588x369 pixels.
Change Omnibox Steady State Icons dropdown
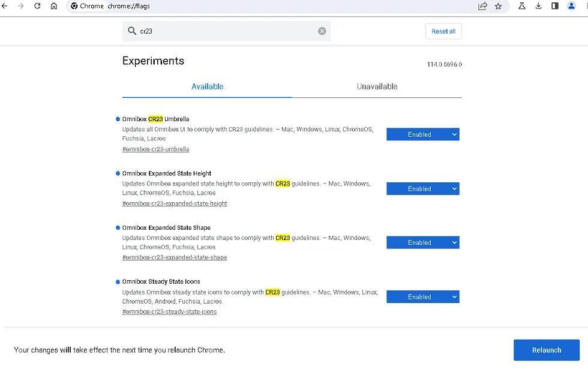pos(423,296)
